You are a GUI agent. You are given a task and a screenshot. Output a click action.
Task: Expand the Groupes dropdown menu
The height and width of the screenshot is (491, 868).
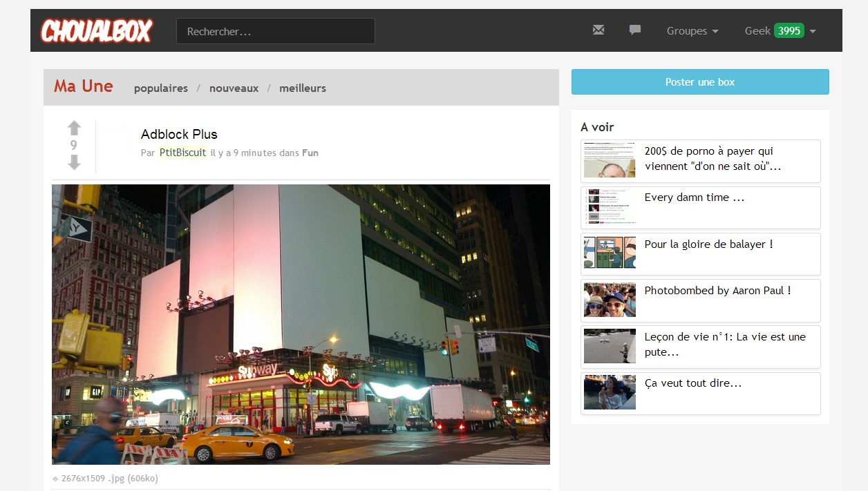[692, 31]
